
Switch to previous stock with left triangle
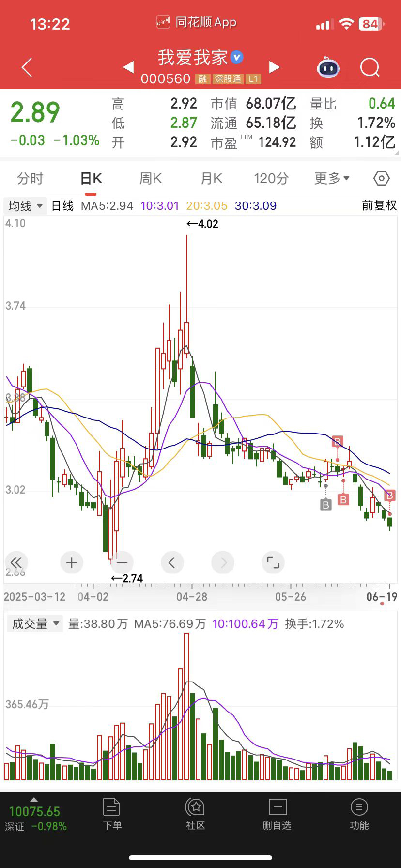pyautogui.click(x=128, y=67)
